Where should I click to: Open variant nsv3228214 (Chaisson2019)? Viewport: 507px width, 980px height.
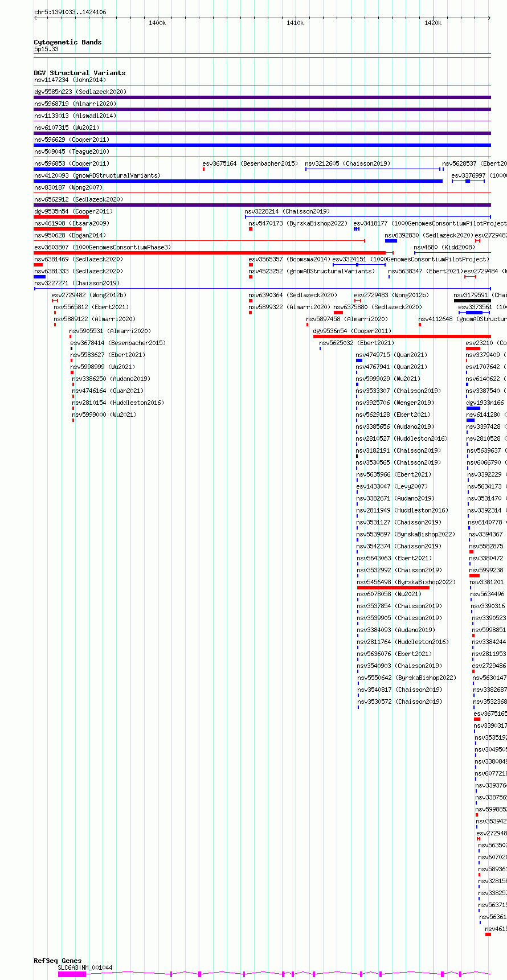coord(287,212)
